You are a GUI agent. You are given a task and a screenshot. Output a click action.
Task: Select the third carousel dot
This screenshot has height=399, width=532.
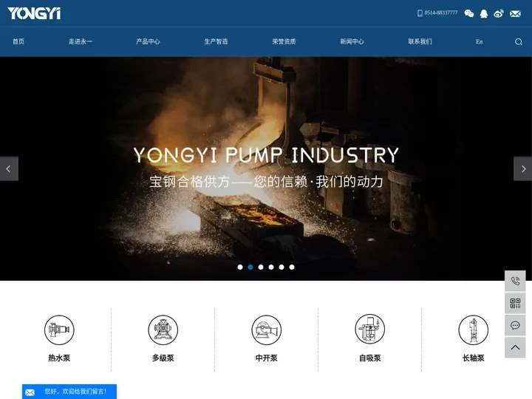point(261,267)
